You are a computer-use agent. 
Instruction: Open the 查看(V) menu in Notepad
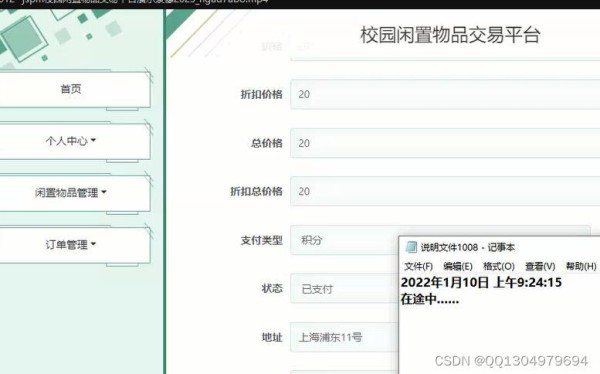[540, 266]
